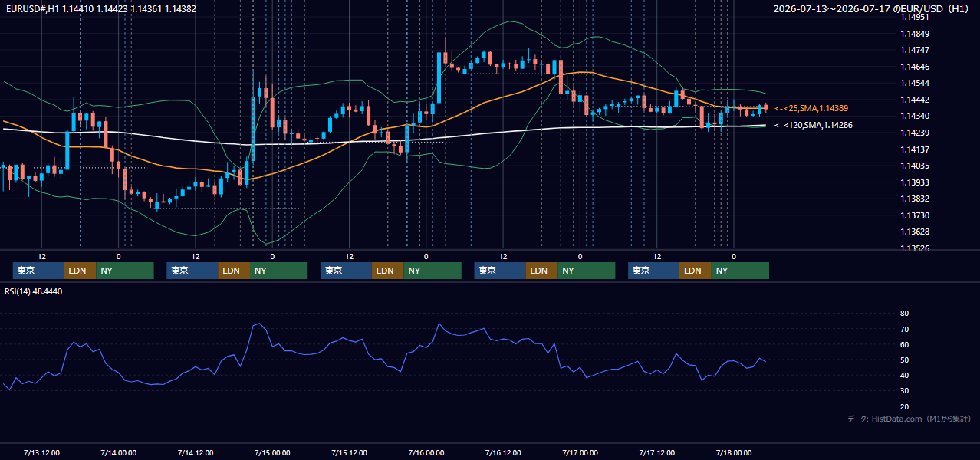Click the 7/17 12:00 time axis label

656,452
